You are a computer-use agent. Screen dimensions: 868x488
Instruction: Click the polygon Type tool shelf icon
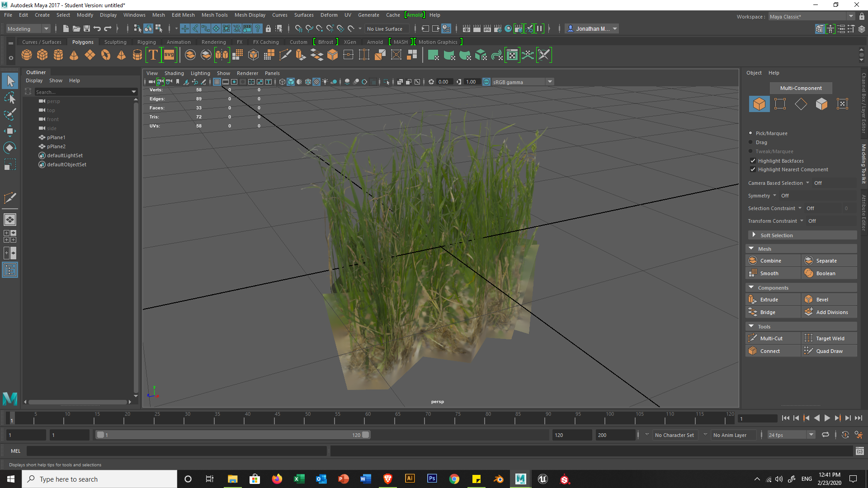[153, 55]
